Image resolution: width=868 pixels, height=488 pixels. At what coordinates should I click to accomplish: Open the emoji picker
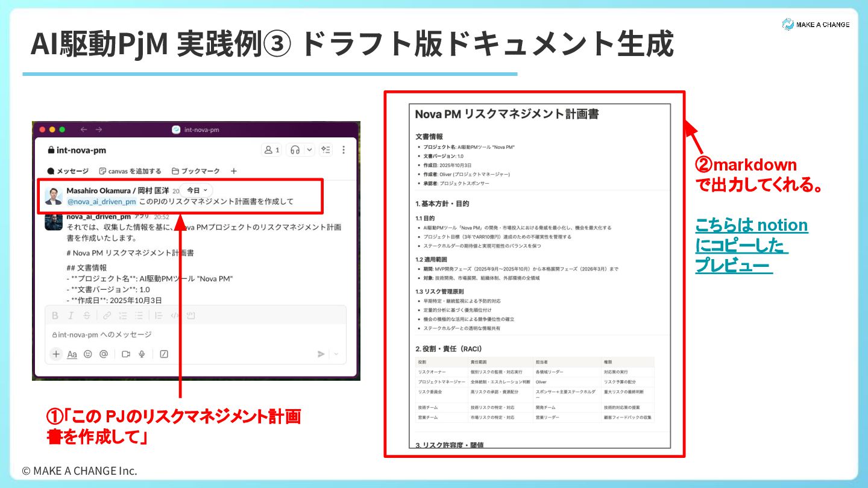(87, 354)
